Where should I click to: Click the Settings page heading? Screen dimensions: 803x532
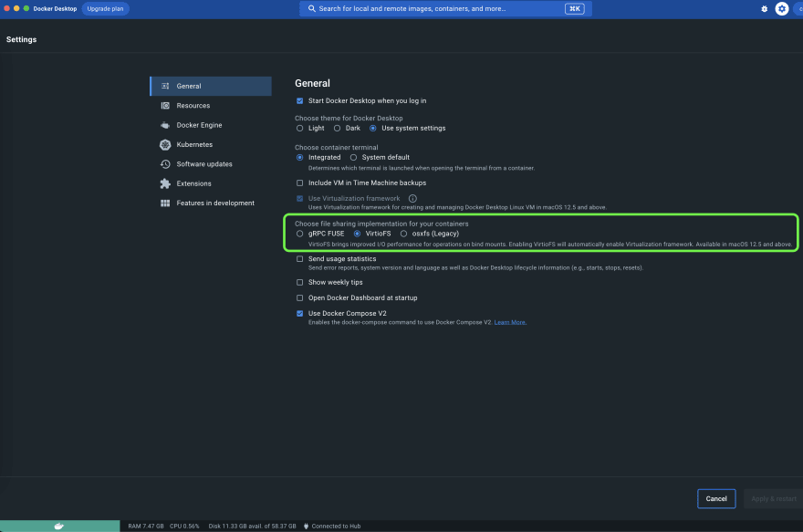pyautogui.click(x=22, y=39)
